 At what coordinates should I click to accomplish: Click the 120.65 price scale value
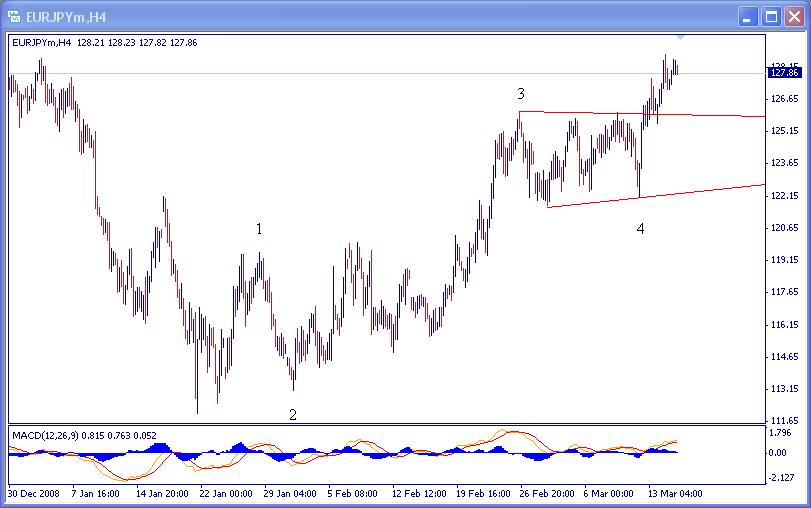coord(784,228)
